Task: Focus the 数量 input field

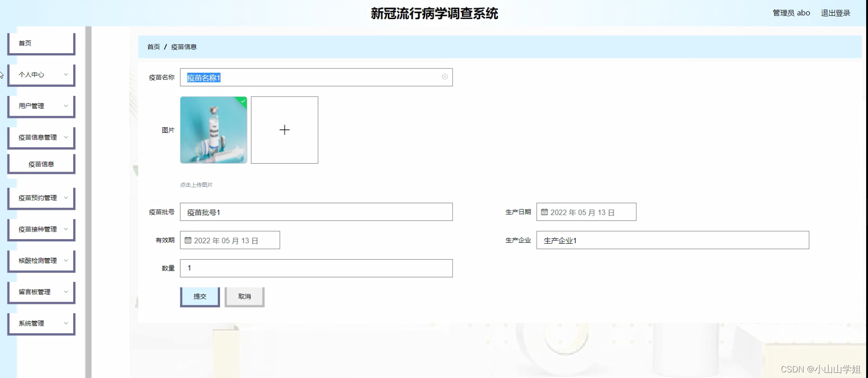Action: point(316,268)
